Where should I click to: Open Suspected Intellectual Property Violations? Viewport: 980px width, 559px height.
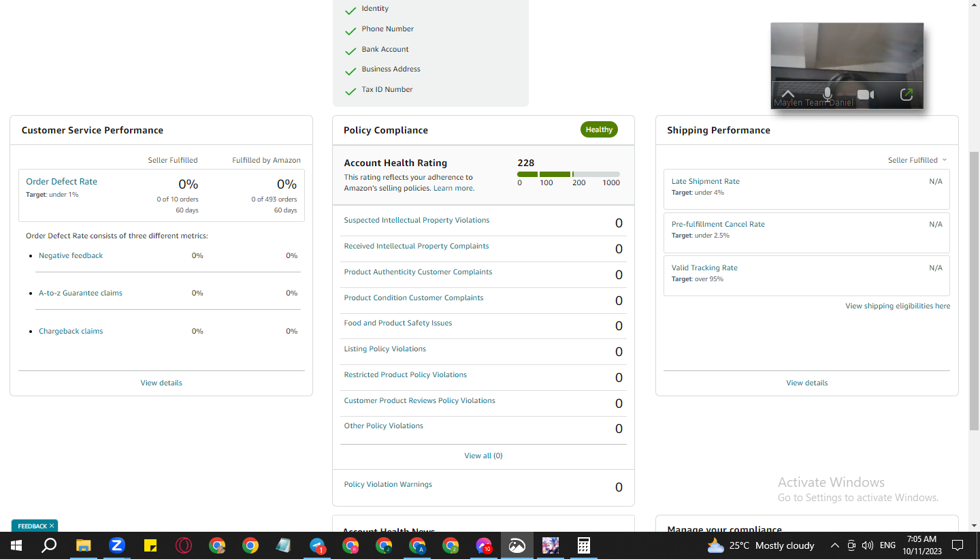(416, 221)
